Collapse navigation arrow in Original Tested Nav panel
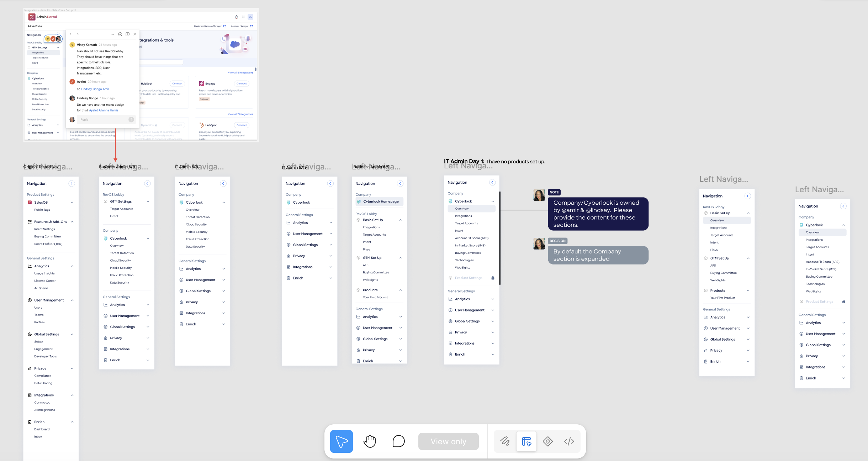The height and width of the screenshot is (461, 868). (72, 184)
